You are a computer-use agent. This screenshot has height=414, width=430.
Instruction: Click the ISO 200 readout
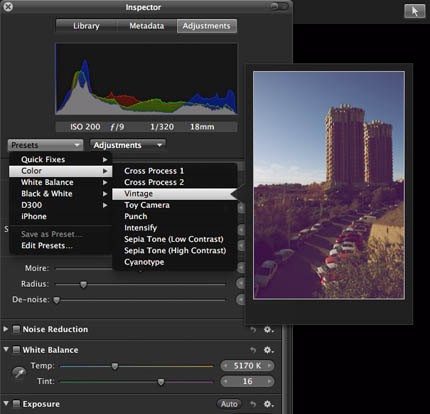click(x=85, y=127)
